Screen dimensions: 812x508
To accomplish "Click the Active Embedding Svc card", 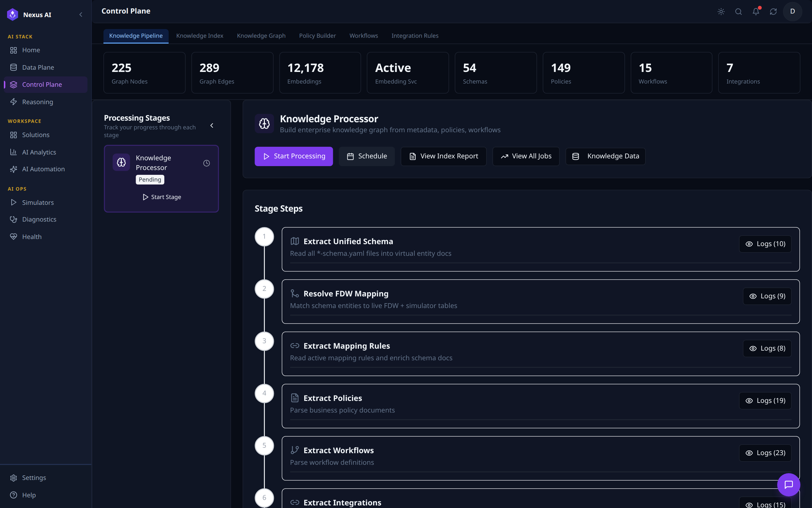I will coord(408,73).
